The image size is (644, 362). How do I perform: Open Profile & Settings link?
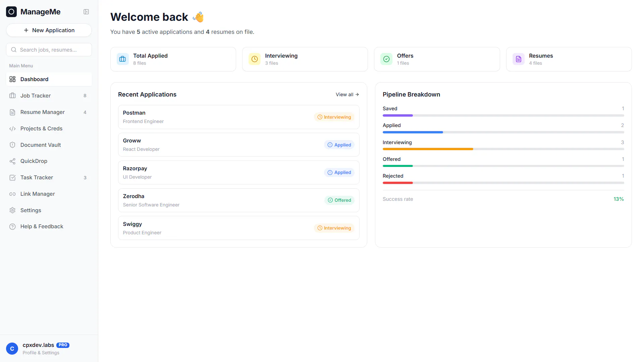pyautogui.click(x=41, y=353)
